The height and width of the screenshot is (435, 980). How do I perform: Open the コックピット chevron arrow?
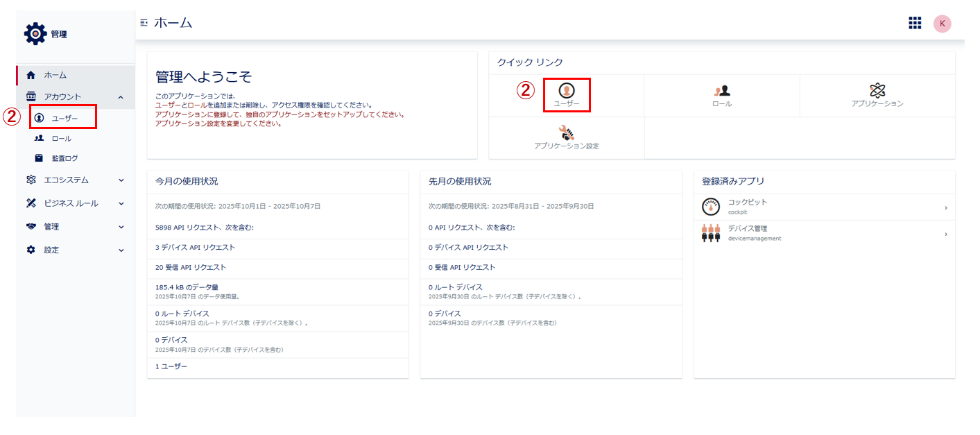click(x=945, y=207)
